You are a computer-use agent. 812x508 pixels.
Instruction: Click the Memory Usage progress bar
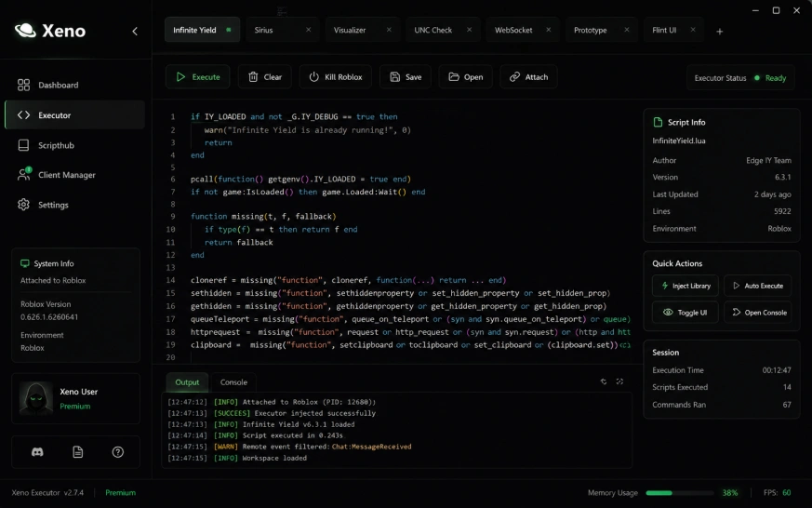pos(679,493)
